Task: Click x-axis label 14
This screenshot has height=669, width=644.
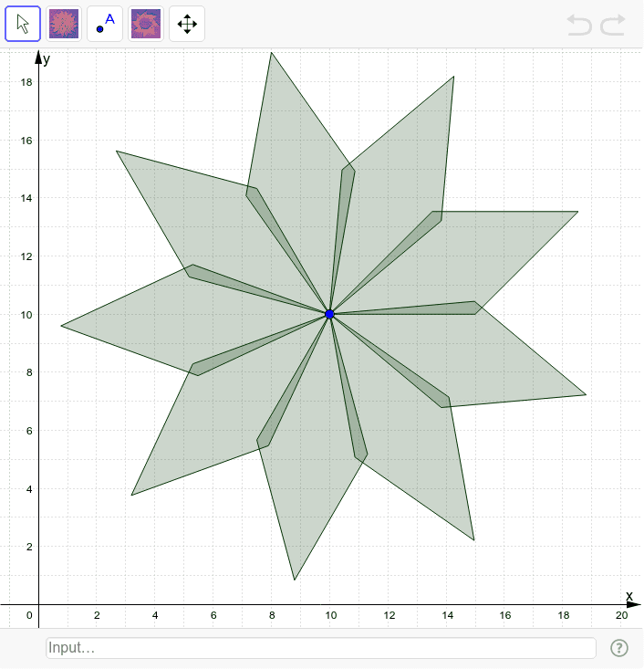Action: (447, 615)
